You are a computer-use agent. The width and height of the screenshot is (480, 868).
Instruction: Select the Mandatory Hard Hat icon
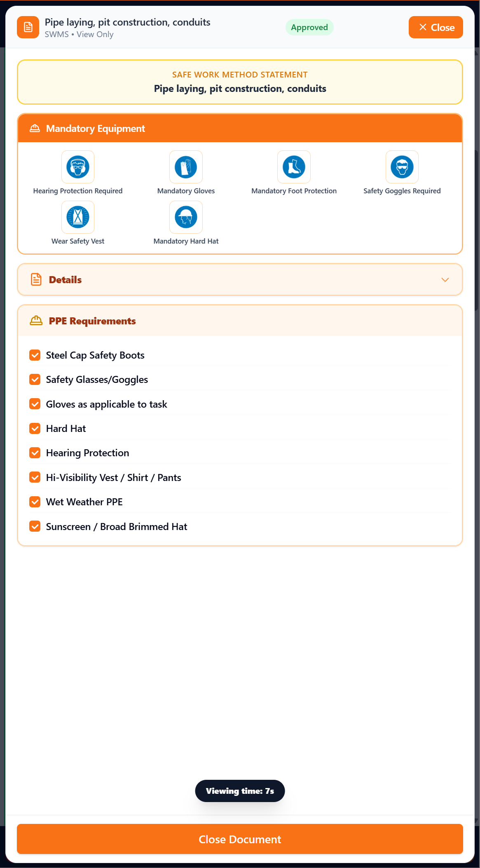coord(186,217)
